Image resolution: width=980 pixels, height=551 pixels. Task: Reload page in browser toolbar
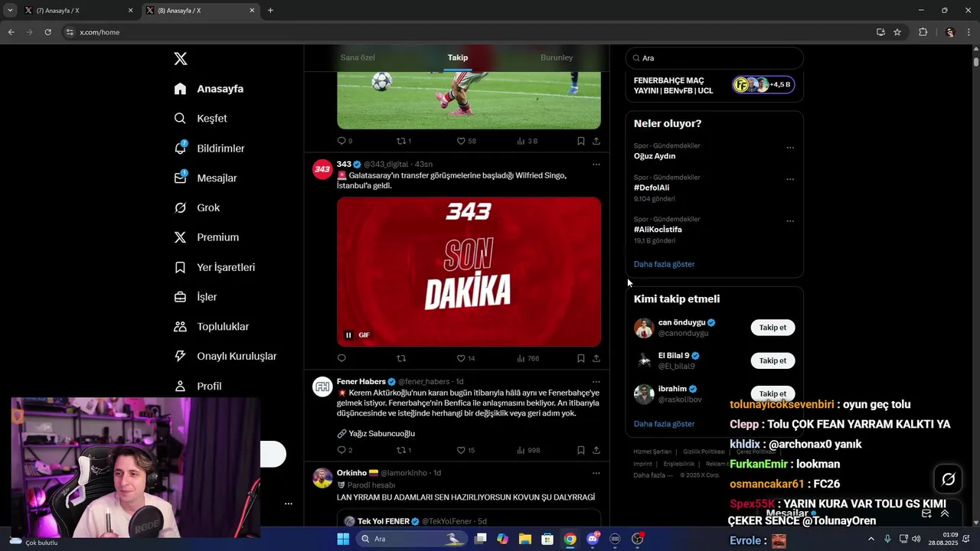point(47,32)
